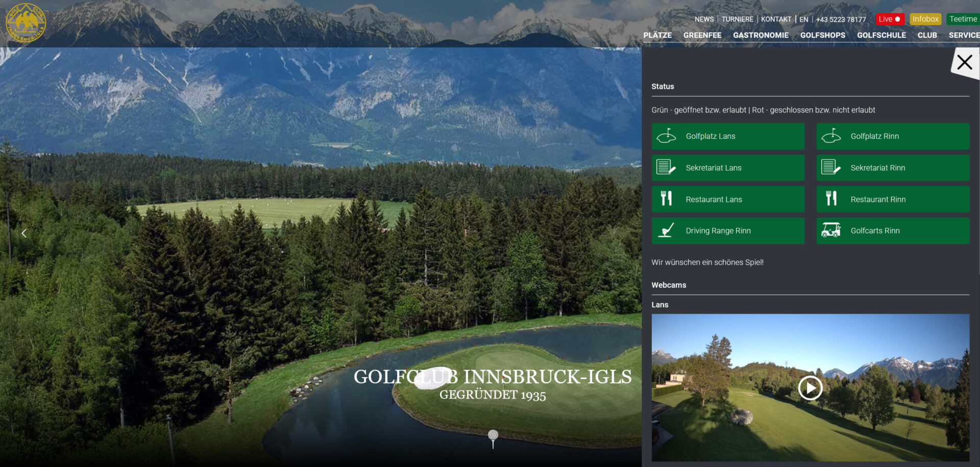Select the Golfplatz Lans label
This screenshot has width=980, height=467.
tap(710, 136)
